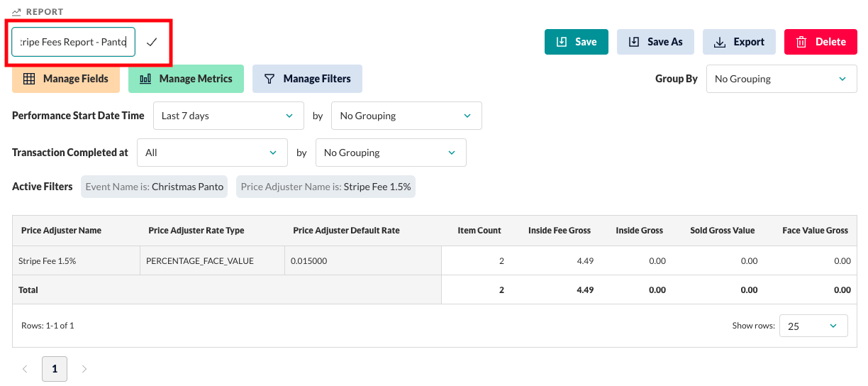Open Last 7 days date range dropdown
Screen dimensions: 868x386
click(228, 116)
